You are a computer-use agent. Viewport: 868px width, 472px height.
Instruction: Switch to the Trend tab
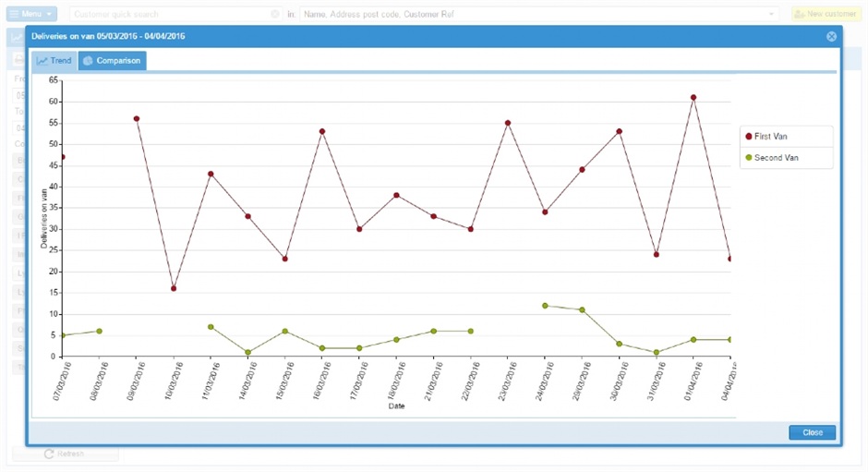(54, 61)
